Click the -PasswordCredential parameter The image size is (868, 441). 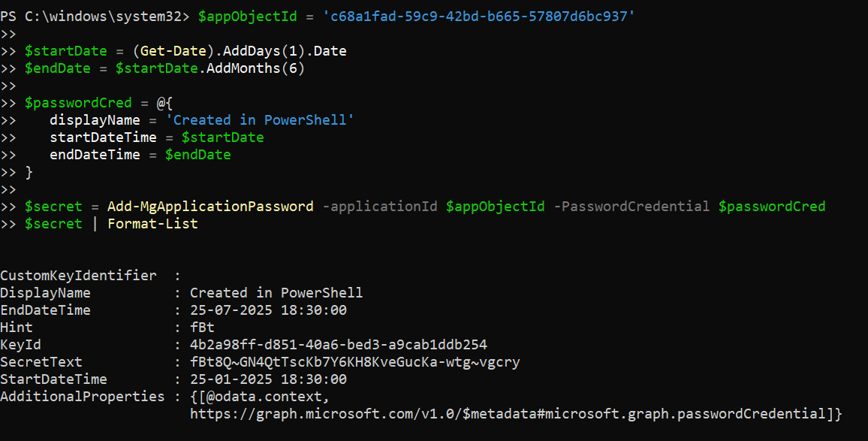pos(632,206)
